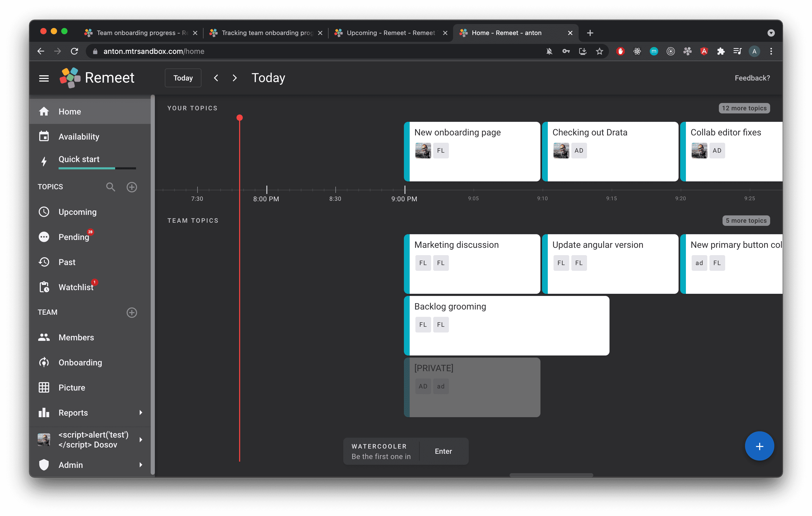Open Home in the sidebar
The image size is (812, 516).
[90, 112]
